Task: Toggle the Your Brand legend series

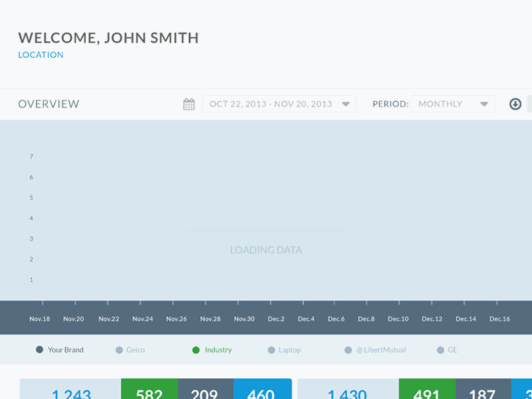Action: point(60,350)
